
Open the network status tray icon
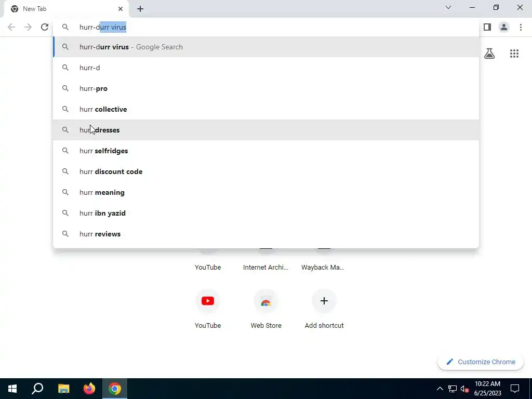pyautogui.click(x=453, y=389)
